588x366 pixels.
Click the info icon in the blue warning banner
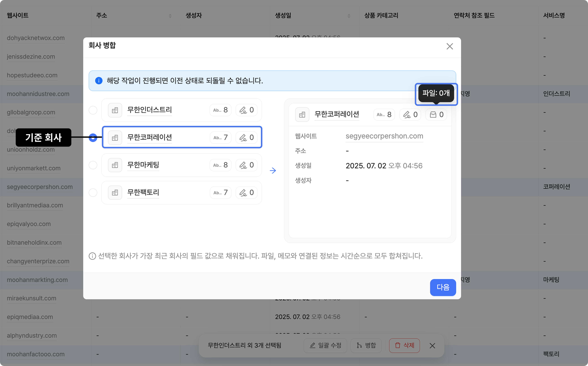point(99,81)
